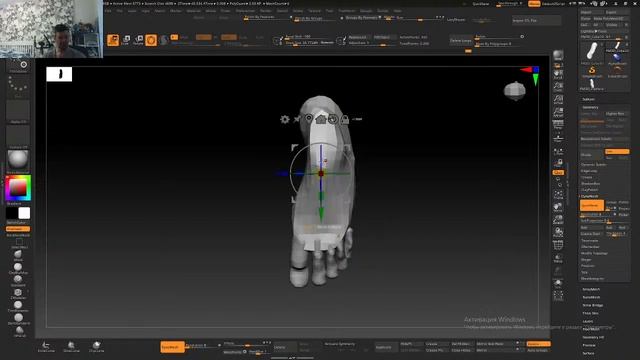This screenshot has width=640, height=360.
Task: Pick a color in the color picker square
Action: [x=18, y=188]
